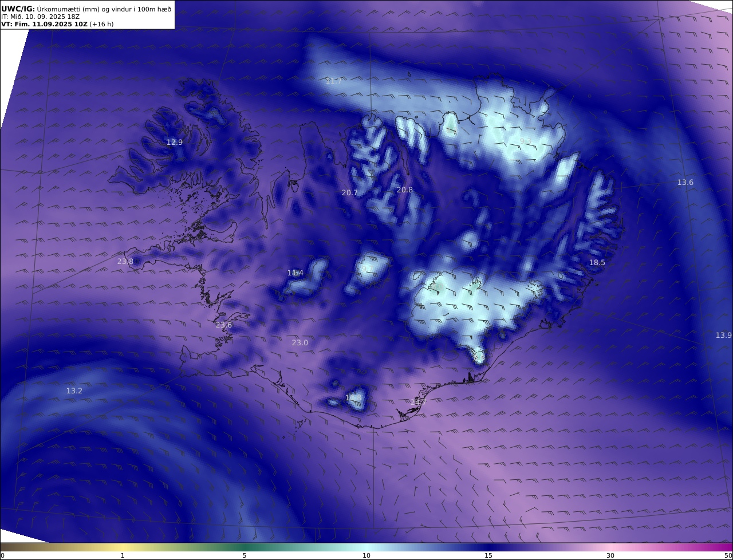Click the colorbar tick labeled 50

click(728, 555)
